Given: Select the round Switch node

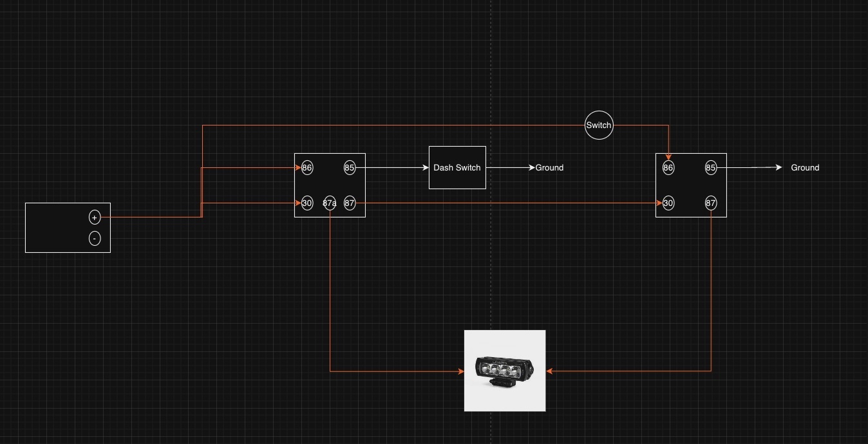Looking at the screenshot, I should pyautogui.click(x=599, y=125).
